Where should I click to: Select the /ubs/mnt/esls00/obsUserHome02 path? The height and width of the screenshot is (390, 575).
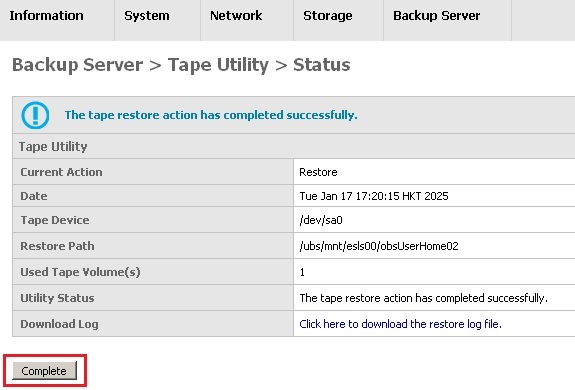tap(379, 246)
